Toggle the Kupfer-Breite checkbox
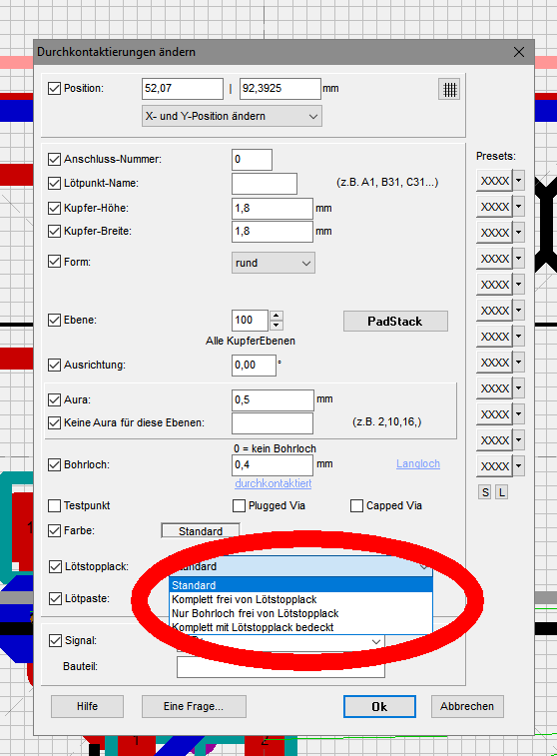 pos(55,231)
